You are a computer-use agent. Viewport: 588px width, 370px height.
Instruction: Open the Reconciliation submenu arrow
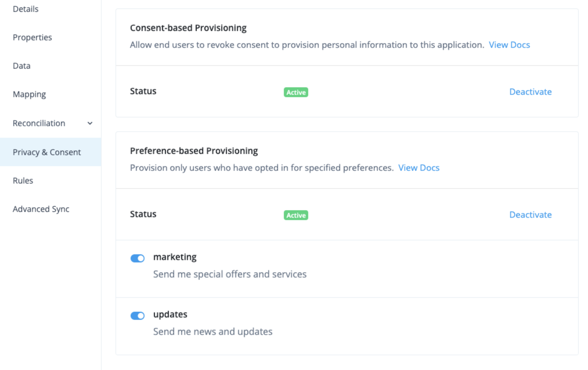click(90, 123)
